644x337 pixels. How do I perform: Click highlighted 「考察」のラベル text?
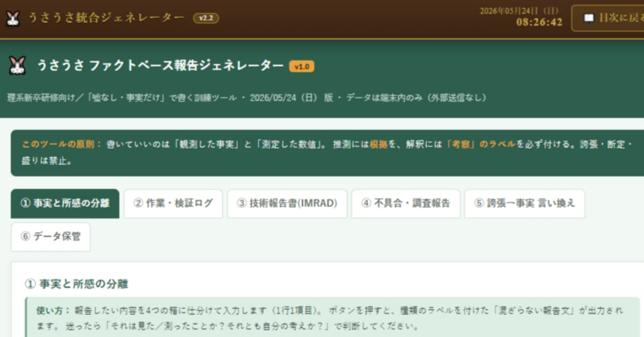click(481, 144)
